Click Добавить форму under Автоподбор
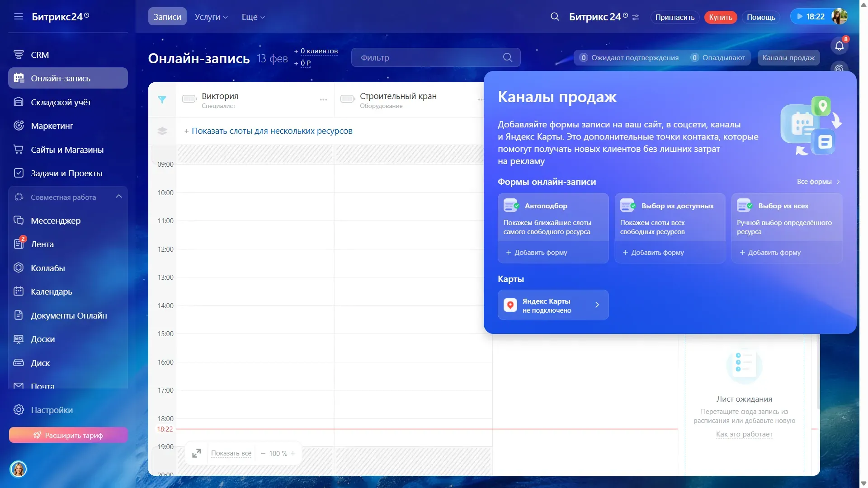Image resolution: width=868 pixels, height=488 pixels. (537, 253)
